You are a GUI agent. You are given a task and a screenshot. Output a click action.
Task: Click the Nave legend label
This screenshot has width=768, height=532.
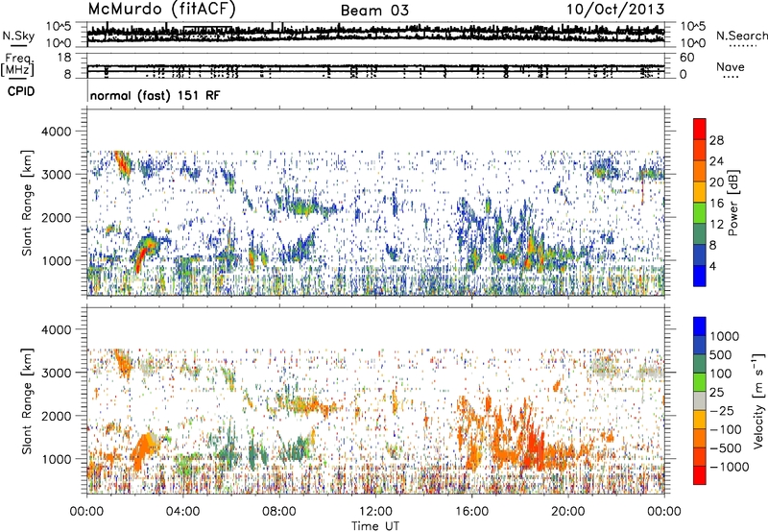(731, 67)
